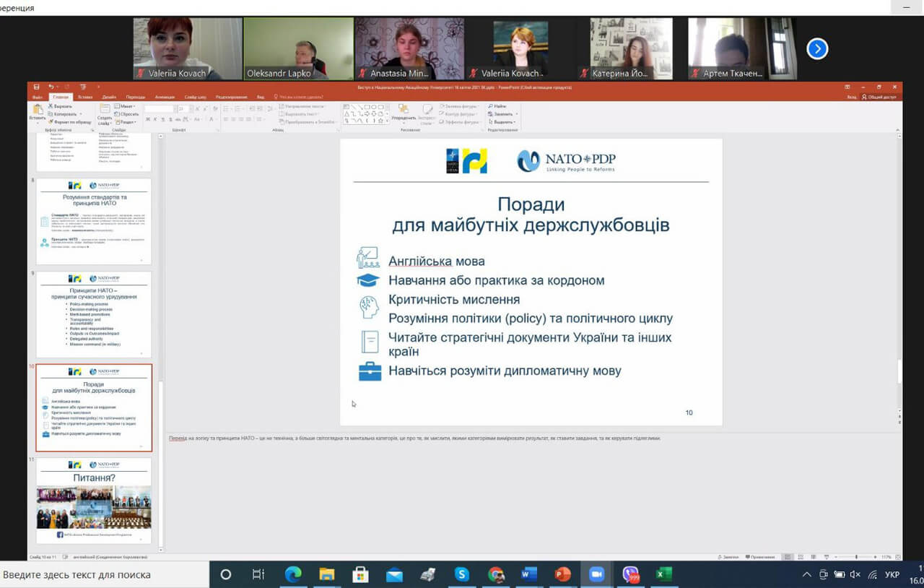Open the Section (Раздел) dropdown
The image size is (924, 588).
pos(127,122)
